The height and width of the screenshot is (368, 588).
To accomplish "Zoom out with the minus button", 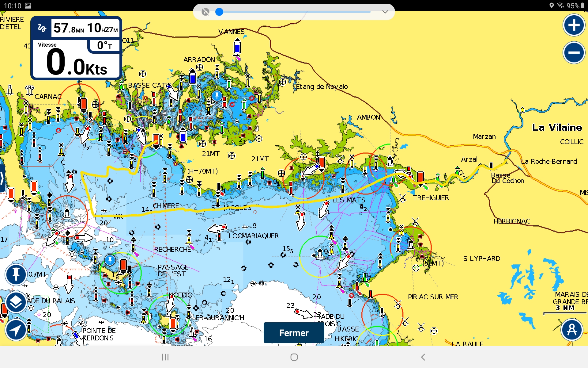I will [574, 52].
